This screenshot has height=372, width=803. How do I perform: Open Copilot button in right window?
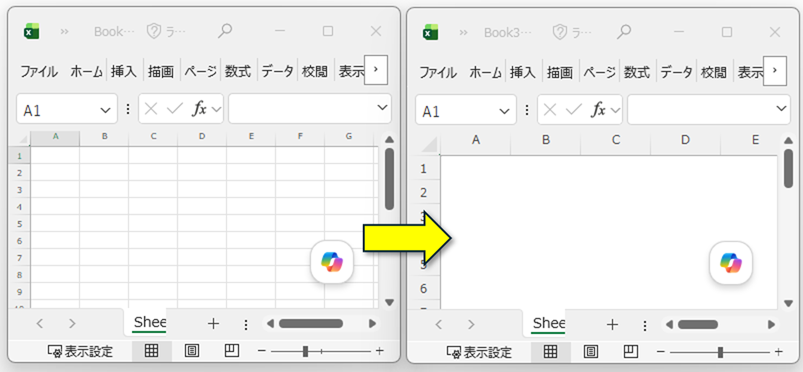click(x=731, y=262)
